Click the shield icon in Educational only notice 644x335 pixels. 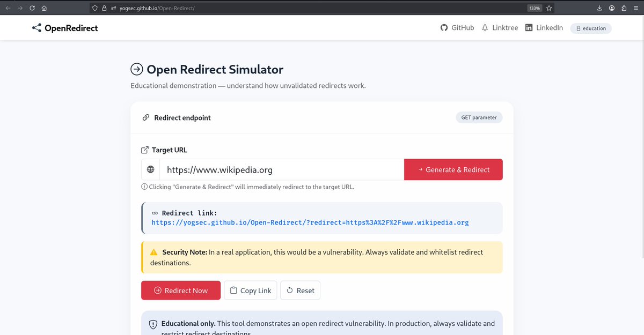click(153, 324)
